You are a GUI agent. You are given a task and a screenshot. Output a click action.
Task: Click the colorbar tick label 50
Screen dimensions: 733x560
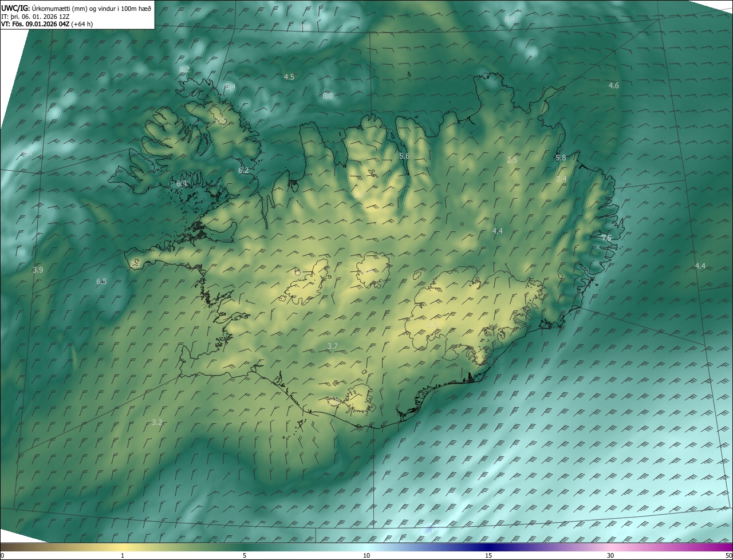(x=728, y=555)
